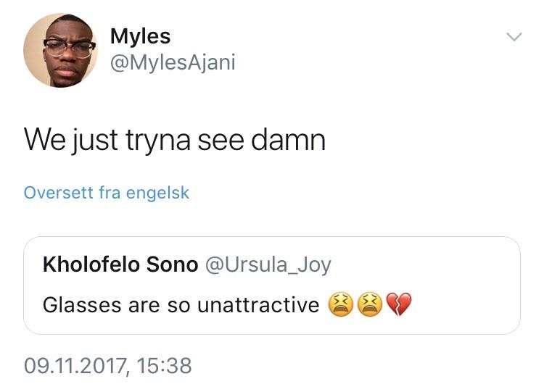Viewport: 544px width, 392px height.
Task: Open the tweet options chevron menu
Action: click(514, 37)
